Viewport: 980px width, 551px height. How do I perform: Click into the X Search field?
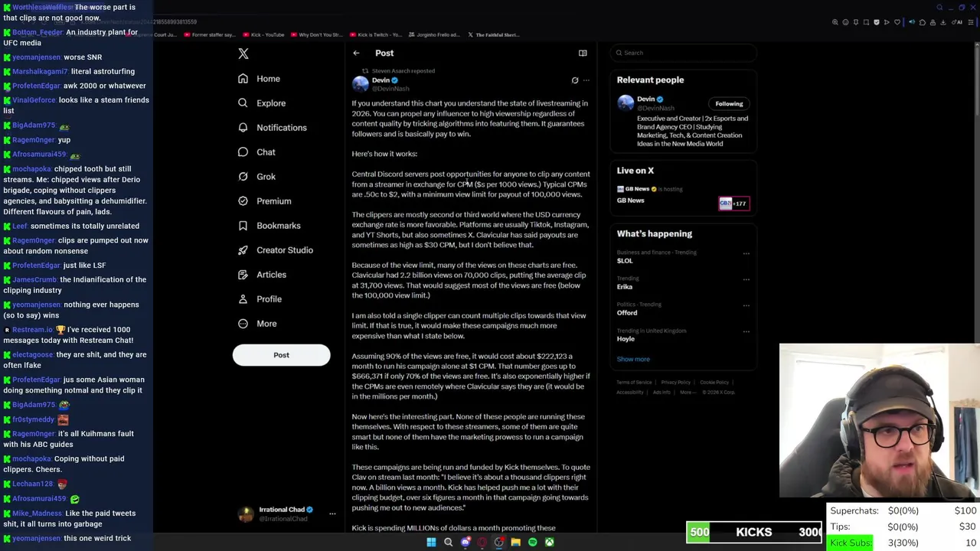684,53
